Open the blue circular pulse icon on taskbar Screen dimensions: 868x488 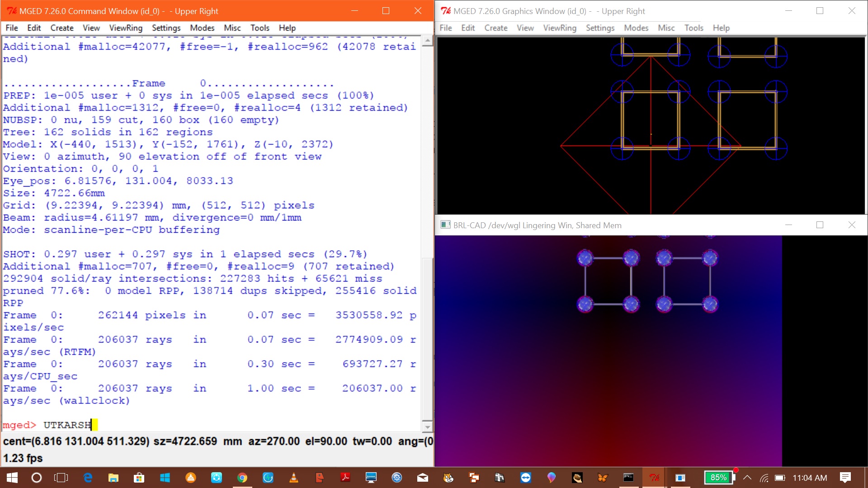point(268,478)
